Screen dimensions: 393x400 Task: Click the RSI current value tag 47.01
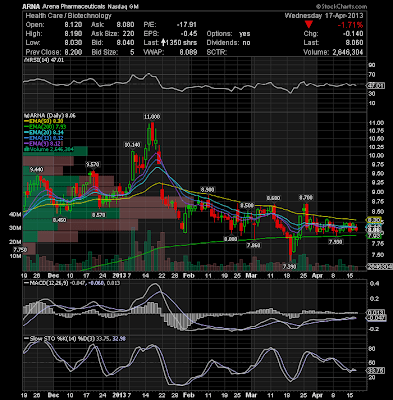(x=376, y=86)
